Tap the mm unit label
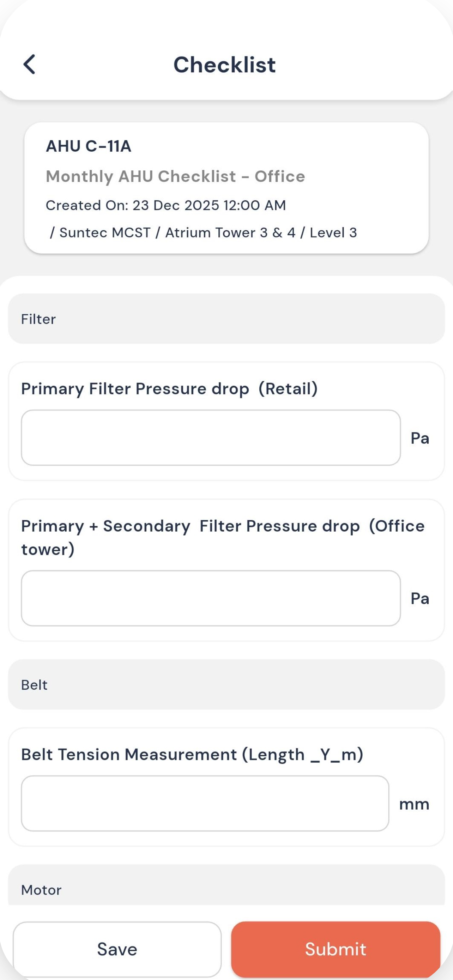The height and width of the screenshot is (980, 453). [414, 804]
